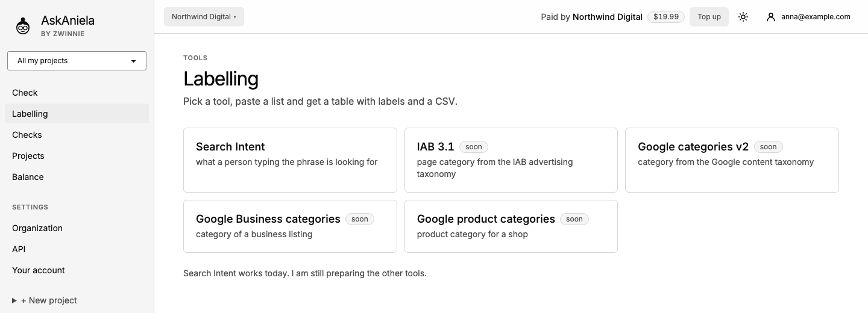This screenshot has width=868, height=313.
Task: Click the soon badge on IAB 3.1
Action: 474,147
